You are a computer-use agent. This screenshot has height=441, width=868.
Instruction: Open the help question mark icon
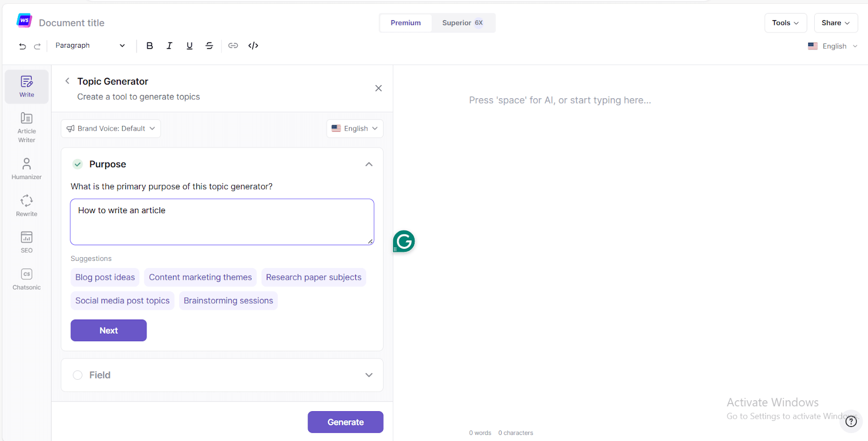[851, 421]
